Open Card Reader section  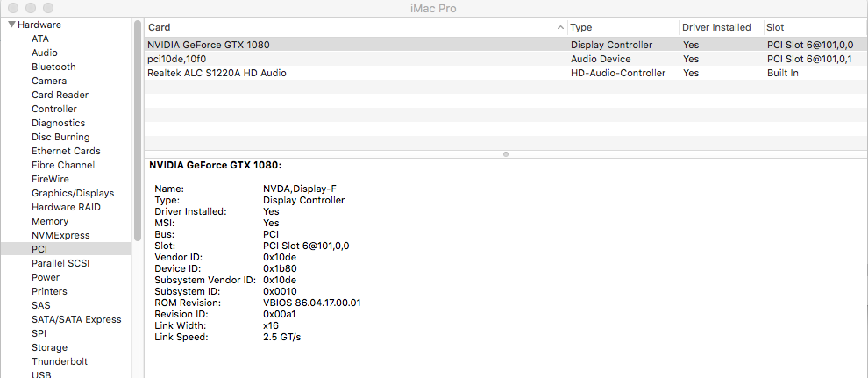point(60,95)
